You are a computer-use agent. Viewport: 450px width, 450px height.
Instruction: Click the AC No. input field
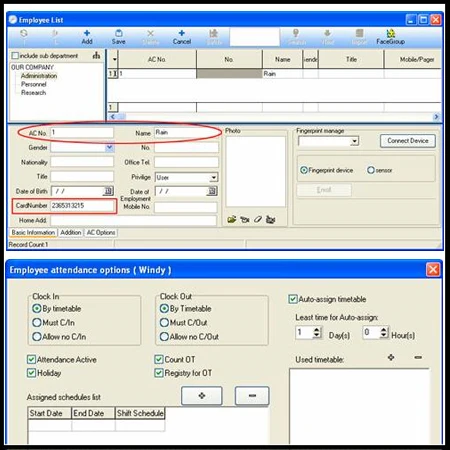click(x=82, y=132)
